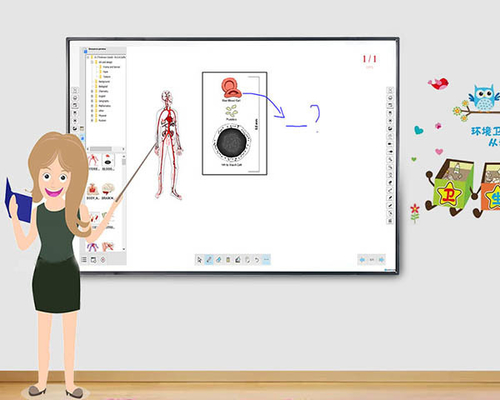
Task: Pick the eraser tool in bottom toolbar
Action: (x=219, y=260)
